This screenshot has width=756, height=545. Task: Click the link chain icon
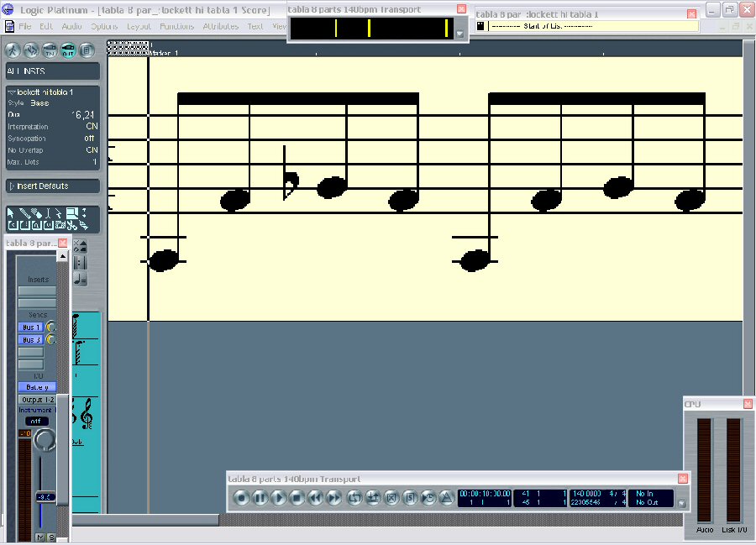(x=32, y=50)
